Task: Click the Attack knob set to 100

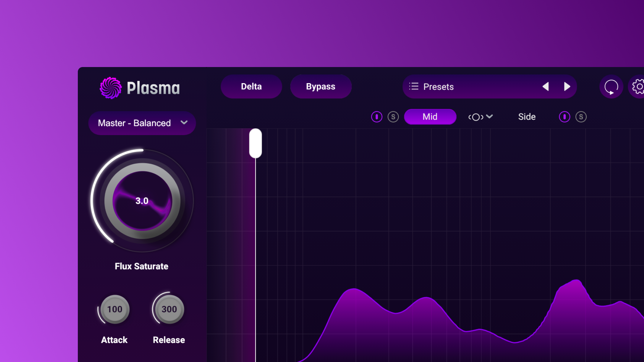Action: click(115, 309)
